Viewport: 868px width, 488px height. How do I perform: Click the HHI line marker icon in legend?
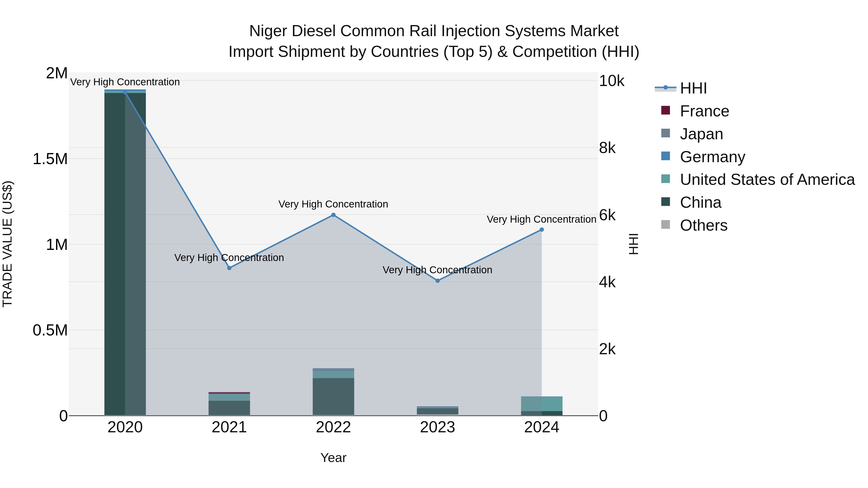point(665,88)
